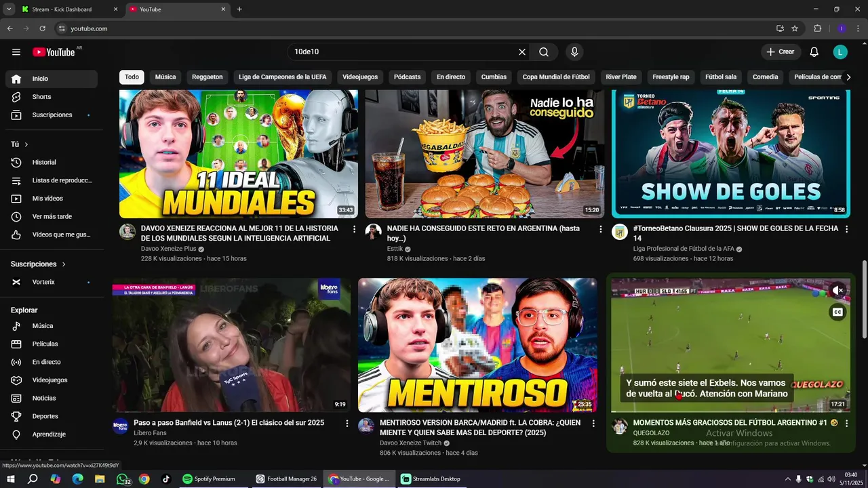The width and height of the screenshot is (868, 488).
Task: Open NADIE HA CONSEGUIDO ESTE RETO title
Action: 484,233
